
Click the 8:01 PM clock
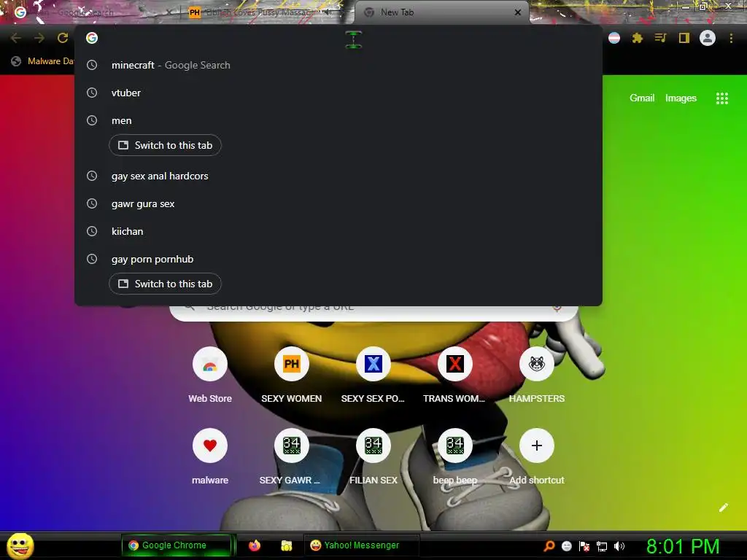tap(683, 546)
